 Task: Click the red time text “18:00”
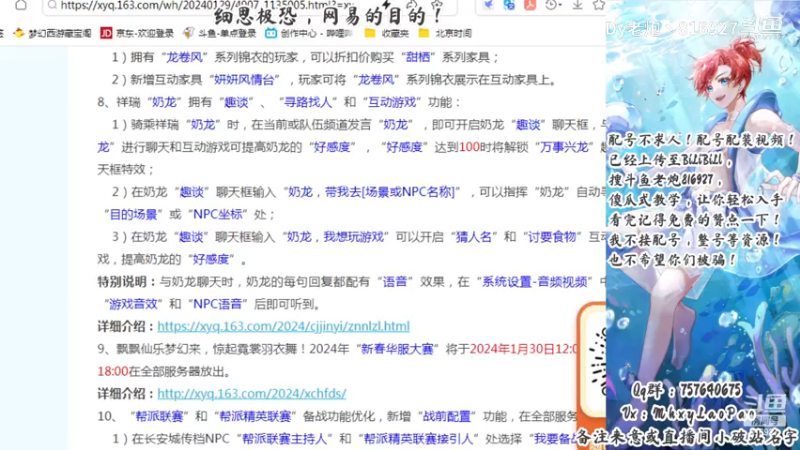click(113, 371)
